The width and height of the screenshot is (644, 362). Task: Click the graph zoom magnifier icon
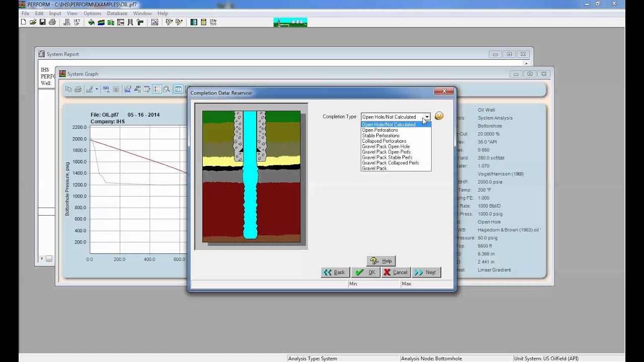166,89
